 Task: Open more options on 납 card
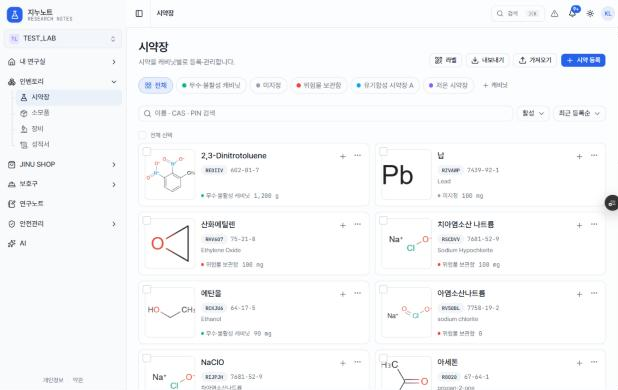[x=594, y=156]
